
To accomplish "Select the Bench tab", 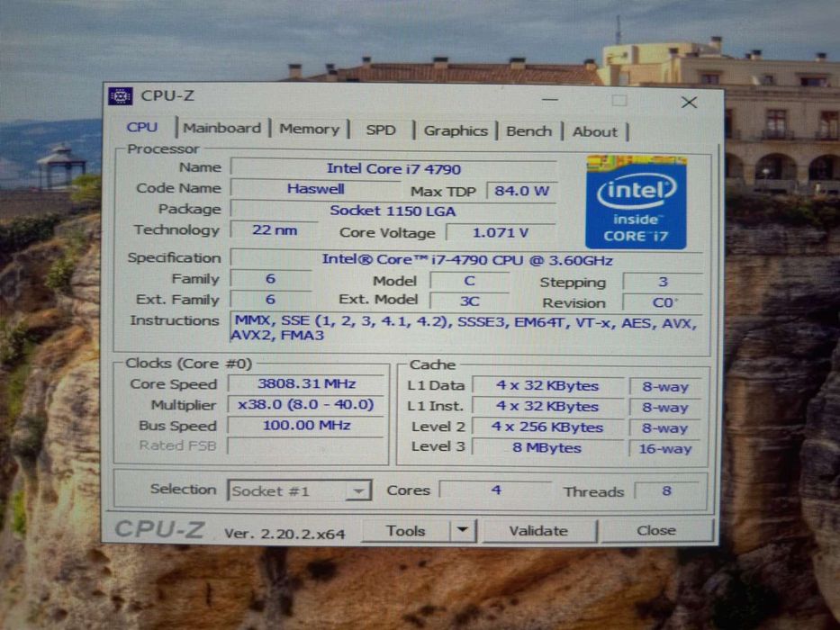I will click(x=528, y=131).
